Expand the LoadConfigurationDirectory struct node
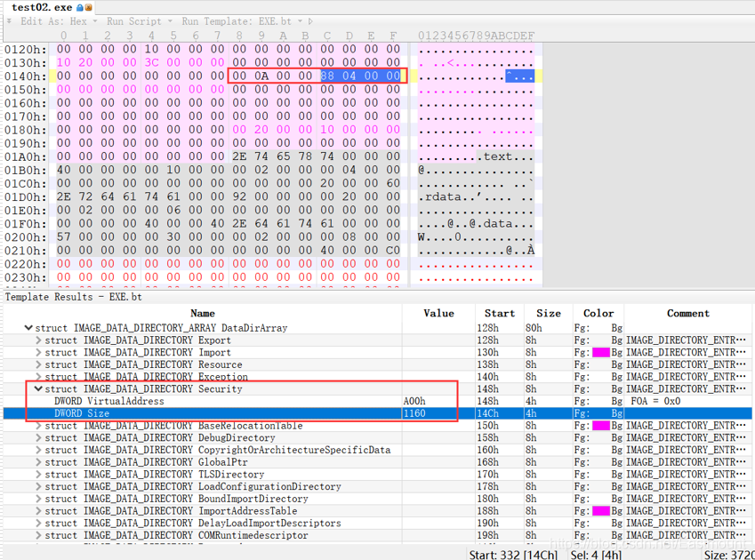755x560 pixels. (x=38, y=486)
